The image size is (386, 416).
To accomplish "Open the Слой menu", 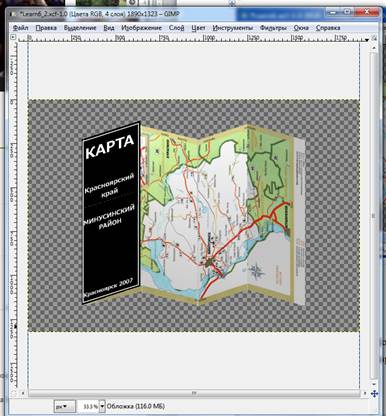I will (x=176, y=28).
